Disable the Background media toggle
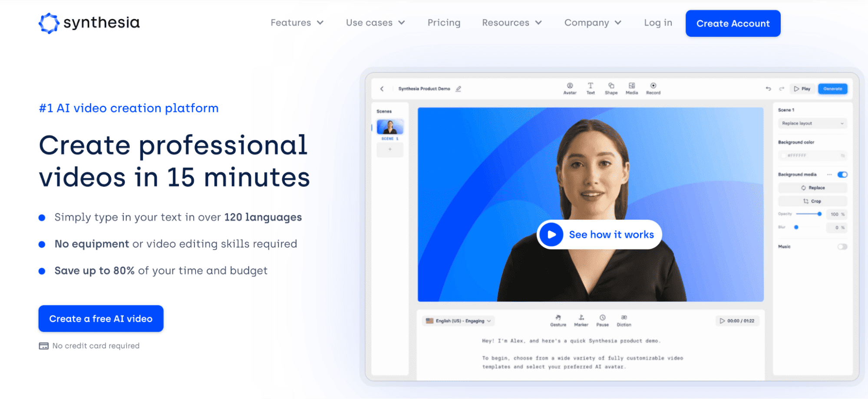This screenshot has width=868, height=399. click(x=842, y=175)
